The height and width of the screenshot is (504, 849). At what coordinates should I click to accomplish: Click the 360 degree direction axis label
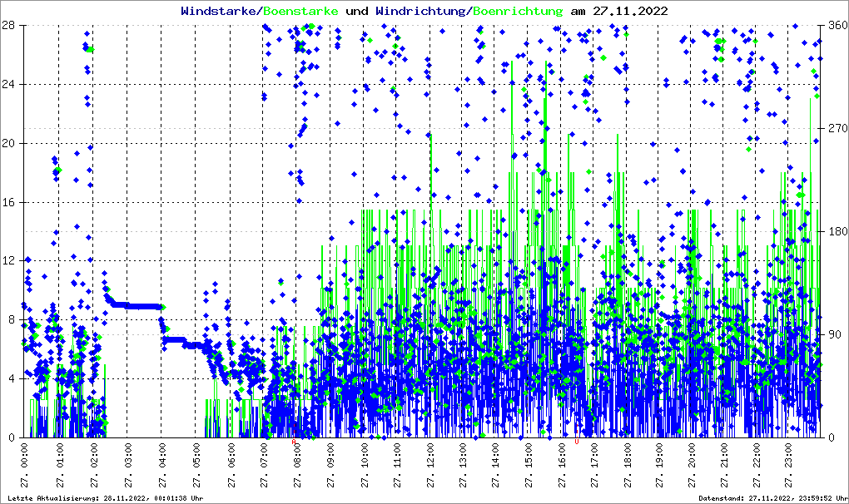[x=837, y=26]
